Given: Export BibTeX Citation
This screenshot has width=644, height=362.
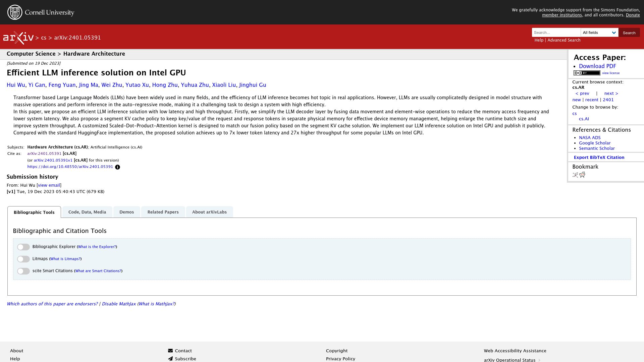Looking at the screenshot, I should (x=599, y=158).
